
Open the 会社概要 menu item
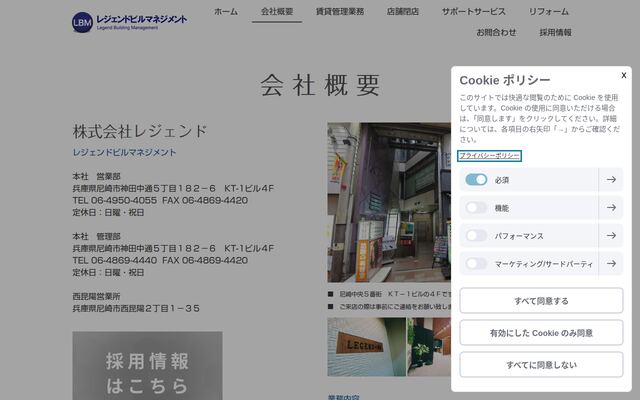click(x=277, y=11)
